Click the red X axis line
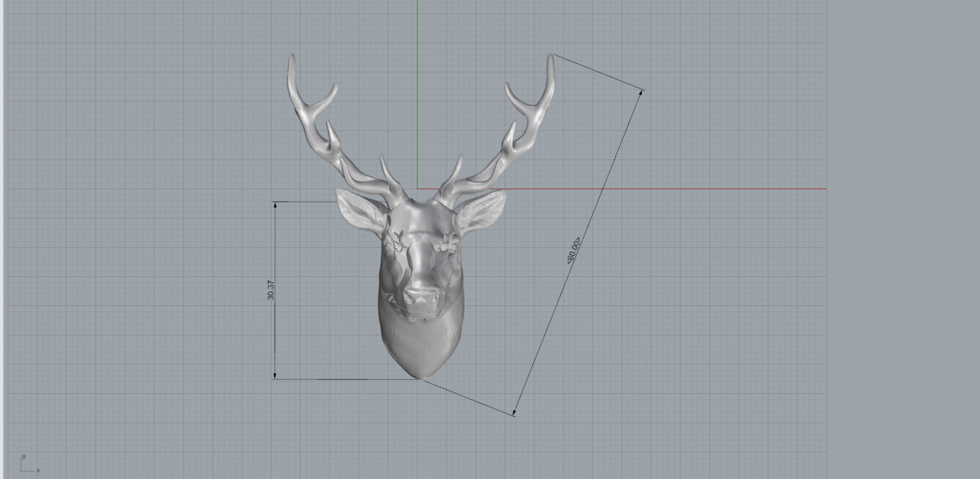The height and width of the screenshot is (479, 980). coord(622,188)
